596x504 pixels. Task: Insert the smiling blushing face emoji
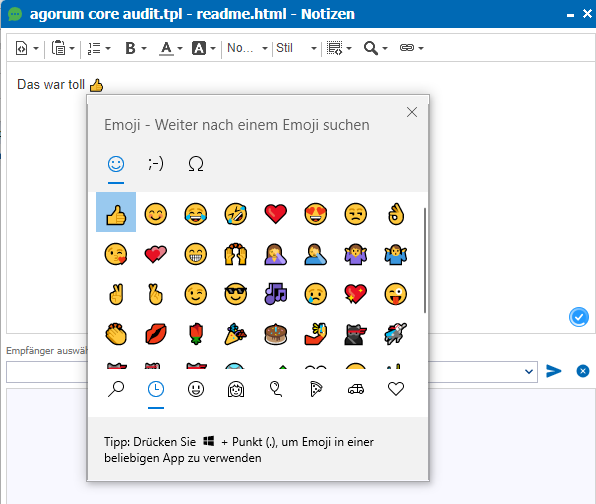pos(156,214)
